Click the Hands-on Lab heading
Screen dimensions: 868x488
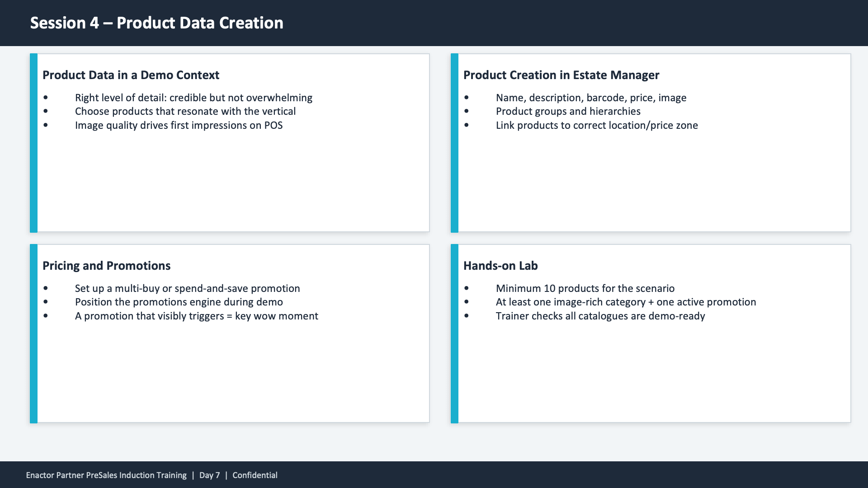click(500, 266)
